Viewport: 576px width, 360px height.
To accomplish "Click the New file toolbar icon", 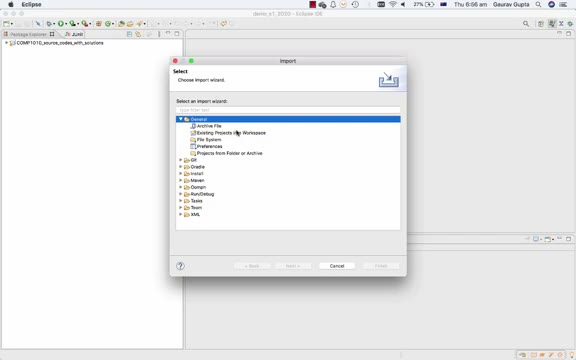I will (x=6, y=24).
